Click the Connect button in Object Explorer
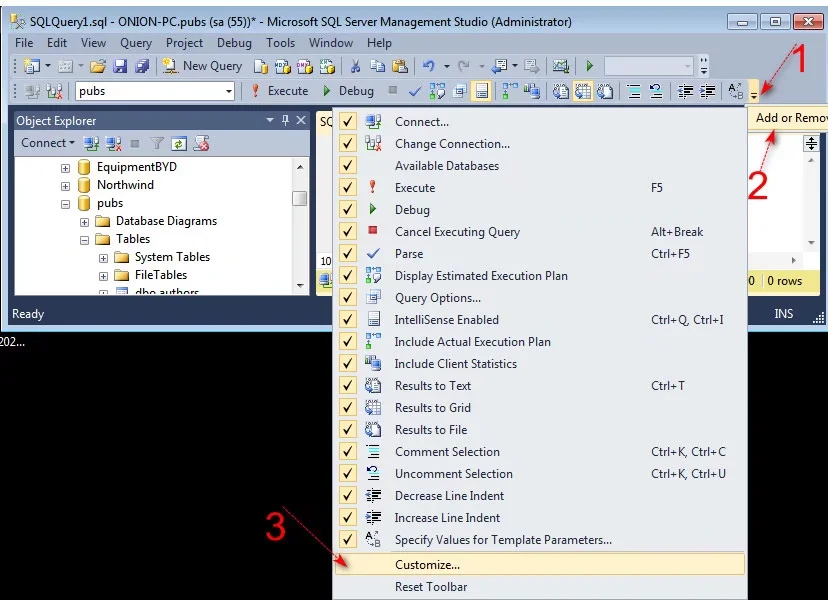Image resolution: width=828 pixels, height=600 pixels. [x=47, y=143]
